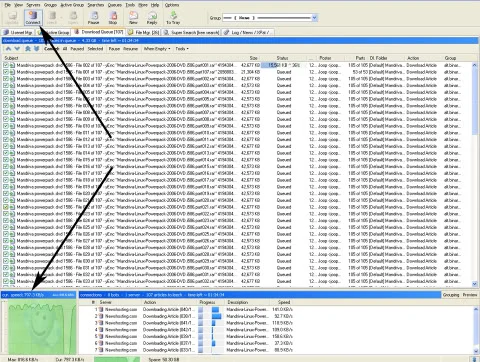Viewport: 480px width, 362px height.
Task: Move selected queue item up arrow
Action: pyautogui.click(x=8, y=49)
